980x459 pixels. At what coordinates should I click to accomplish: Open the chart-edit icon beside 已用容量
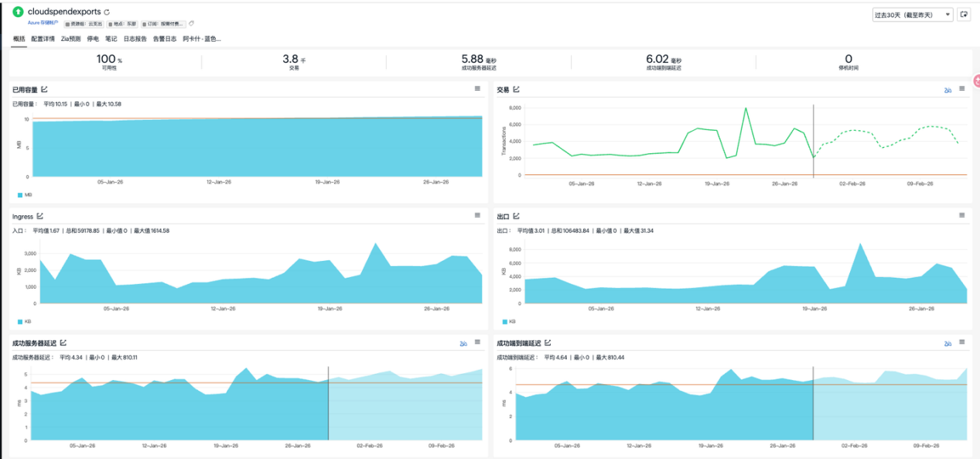tap(44, 89)
